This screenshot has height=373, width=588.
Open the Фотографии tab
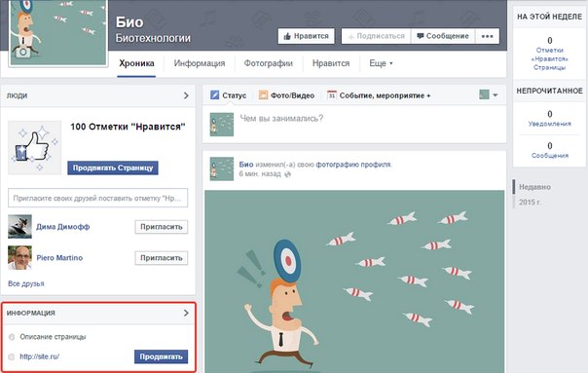click(x=269, y=63)
